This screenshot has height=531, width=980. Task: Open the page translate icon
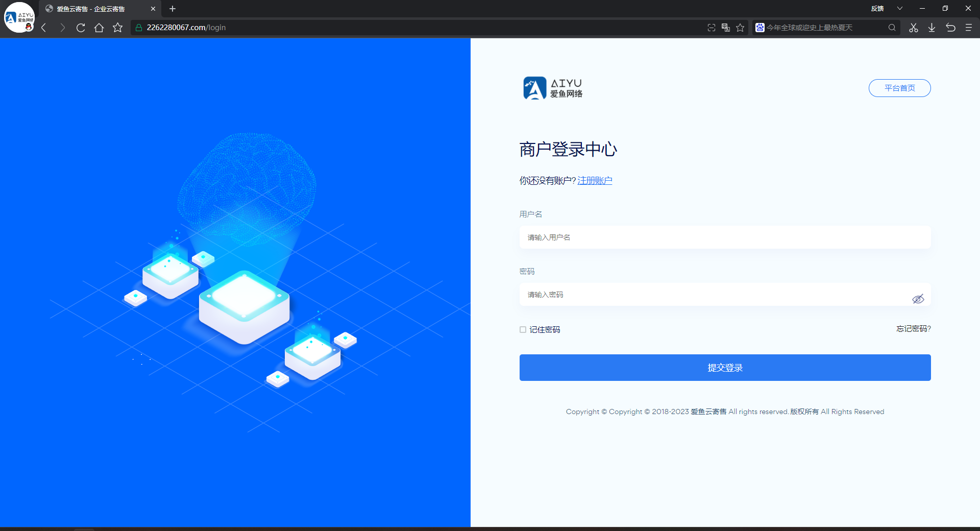(x=726, y=28)
